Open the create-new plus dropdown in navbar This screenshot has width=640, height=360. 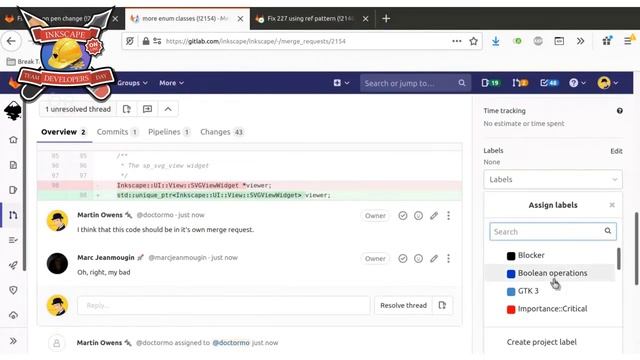tap(341, 83)
